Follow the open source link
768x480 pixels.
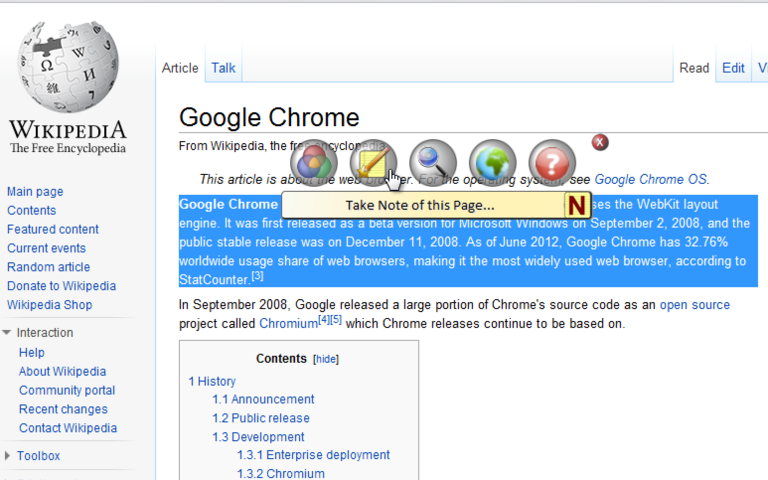click(695, 305)
